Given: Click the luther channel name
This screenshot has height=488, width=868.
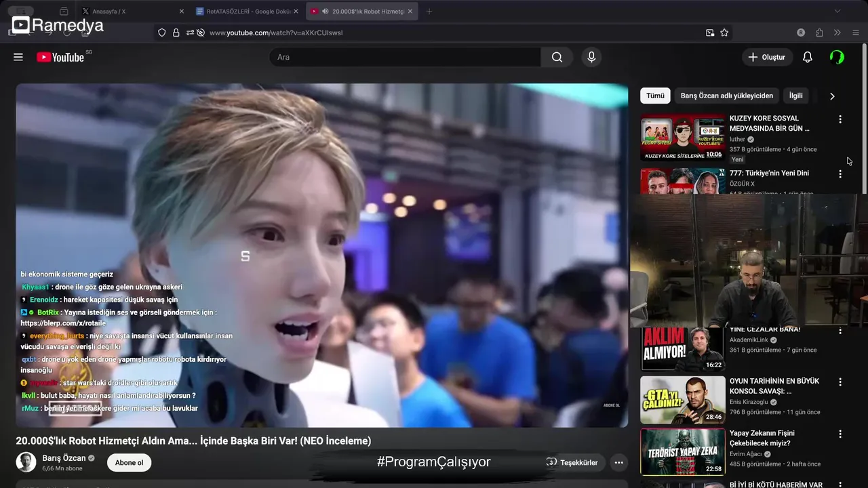Looking at the screenshot, I should tap(737, 140).
